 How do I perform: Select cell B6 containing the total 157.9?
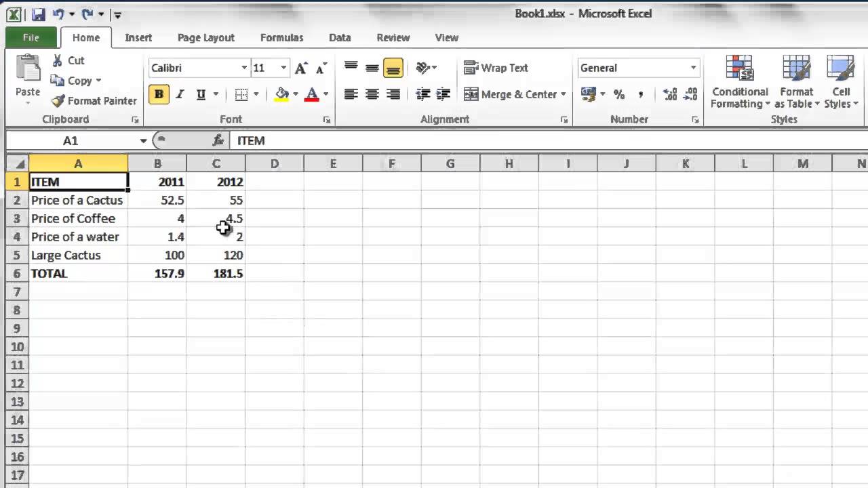[x=158, y=273]
